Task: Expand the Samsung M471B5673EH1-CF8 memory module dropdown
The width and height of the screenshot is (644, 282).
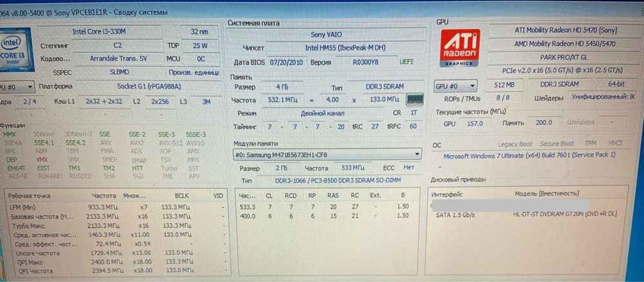Action: (x=327, y=155)
